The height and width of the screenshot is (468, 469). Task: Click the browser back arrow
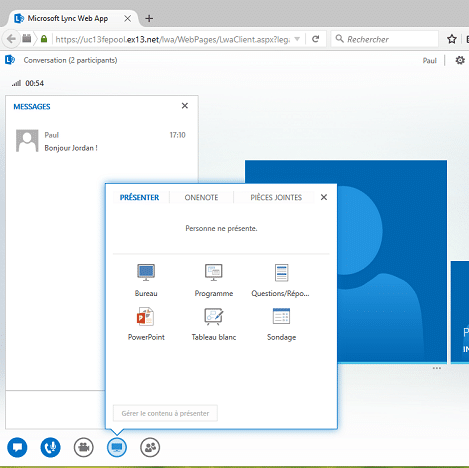point(11,39)
